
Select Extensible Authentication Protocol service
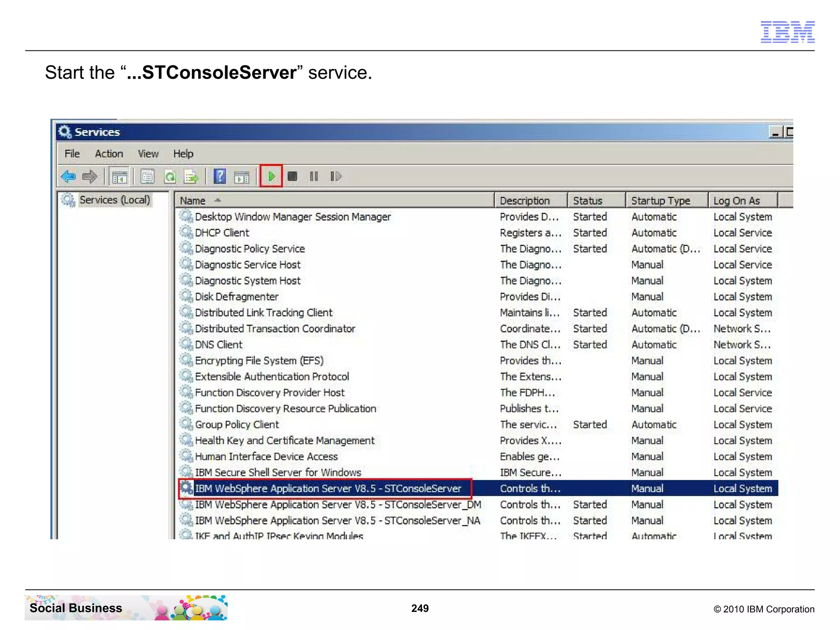pyautogui.click(x=478, y=377)
